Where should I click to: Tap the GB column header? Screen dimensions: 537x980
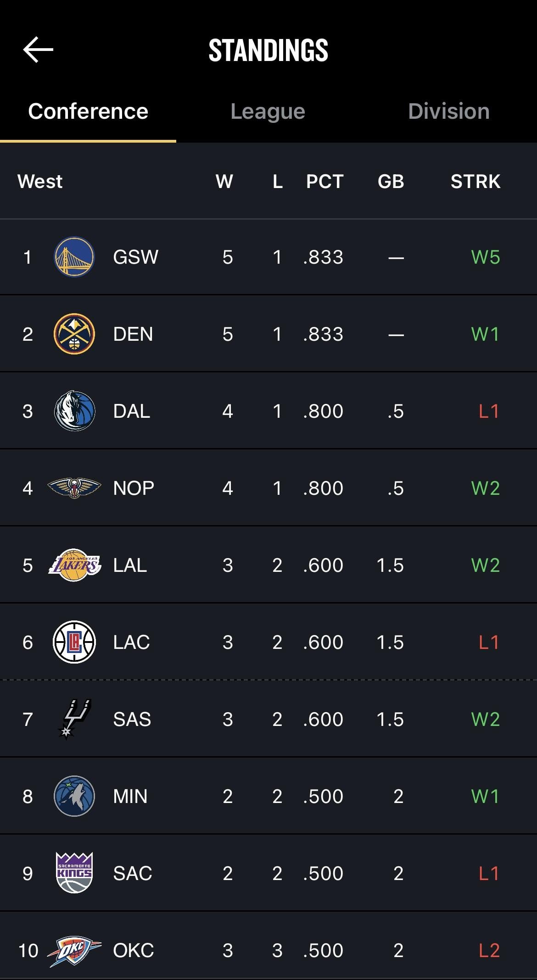click(391, 182)
